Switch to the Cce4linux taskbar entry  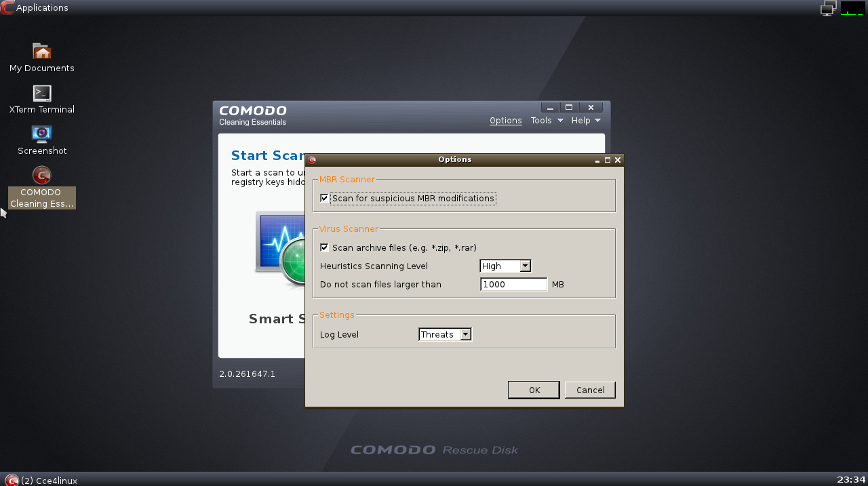50,481
